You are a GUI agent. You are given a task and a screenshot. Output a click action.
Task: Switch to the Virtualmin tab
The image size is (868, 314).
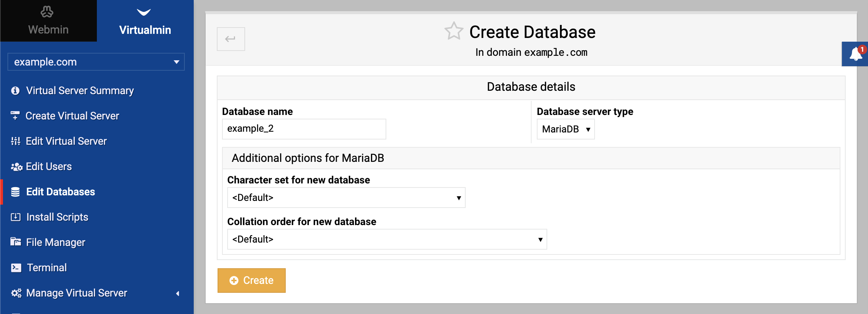(145, 21)
